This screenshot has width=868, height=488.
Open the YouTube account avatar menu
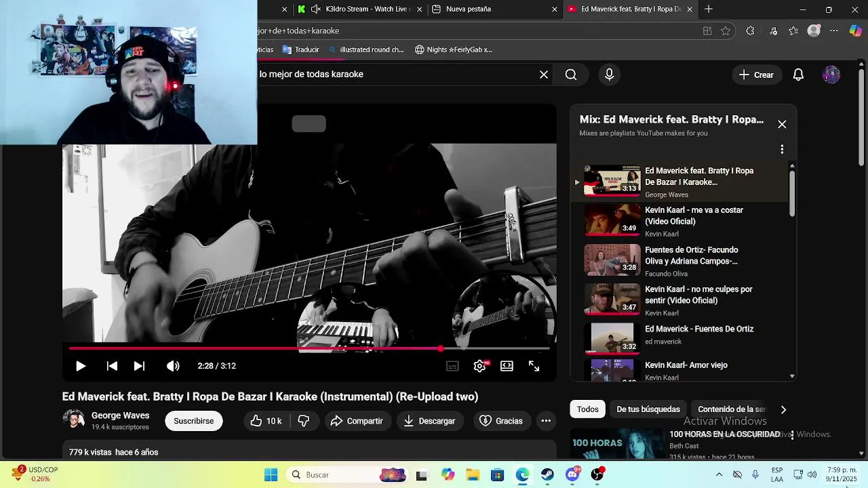click(831, 75)
